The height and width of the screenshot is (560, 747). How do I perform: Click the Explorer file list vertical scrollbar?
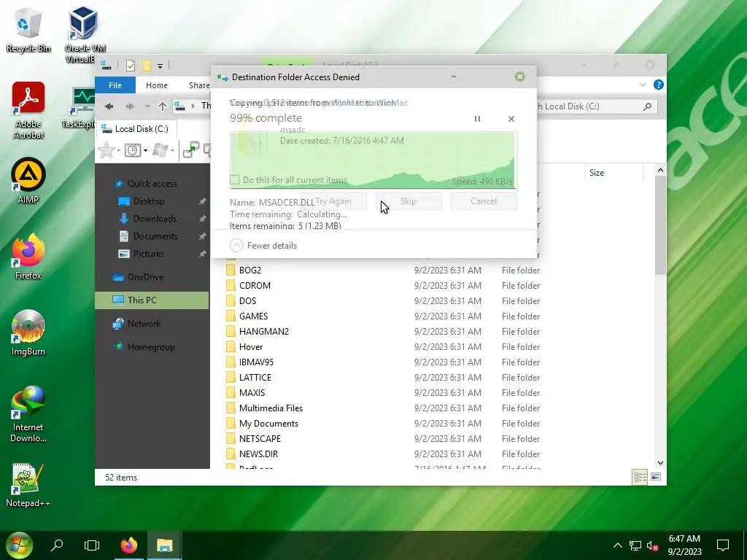pos(660,225)
